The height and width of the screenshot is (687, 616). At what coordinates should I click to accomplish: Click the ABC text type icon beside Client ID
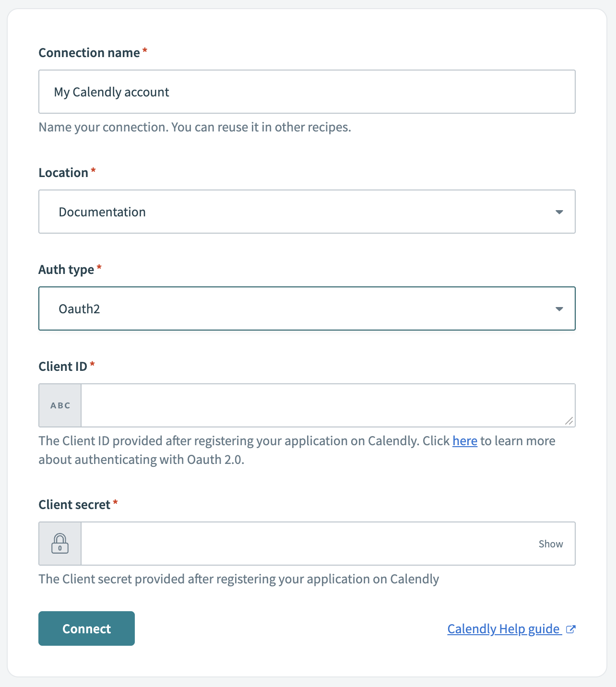click(59, 405)
